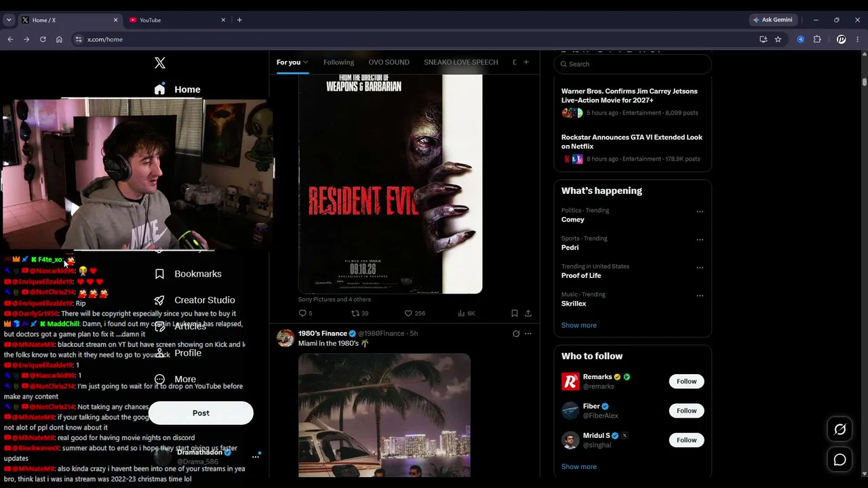Open the OVO SOUND timeline tab
The width and height of the screenshot is (868, 488).
click(389, 62)
